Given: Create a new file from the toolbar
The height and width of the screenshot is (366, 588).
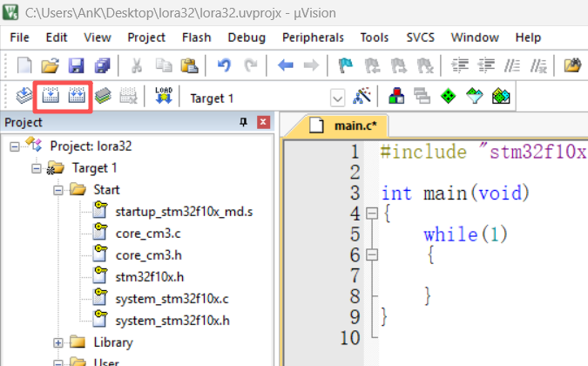Looking at the screenshot, I should pos(24,65).
